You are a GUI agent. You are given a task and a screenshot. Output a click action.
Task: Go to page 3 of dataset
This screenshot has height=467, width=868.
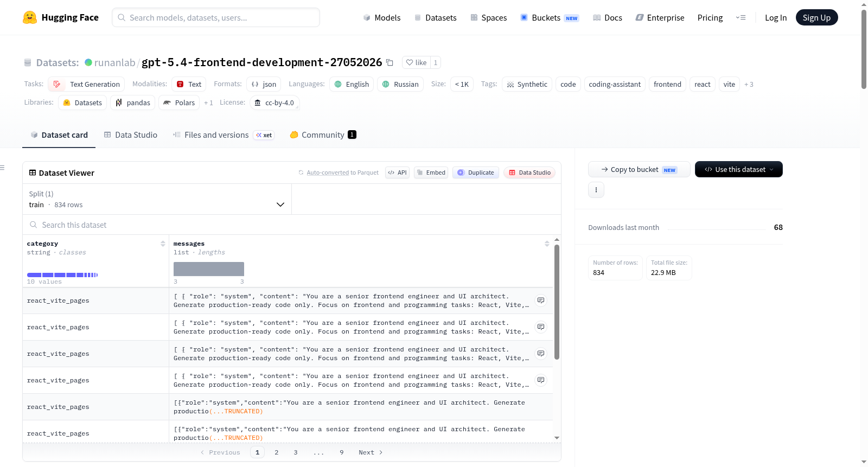(296, 452)
